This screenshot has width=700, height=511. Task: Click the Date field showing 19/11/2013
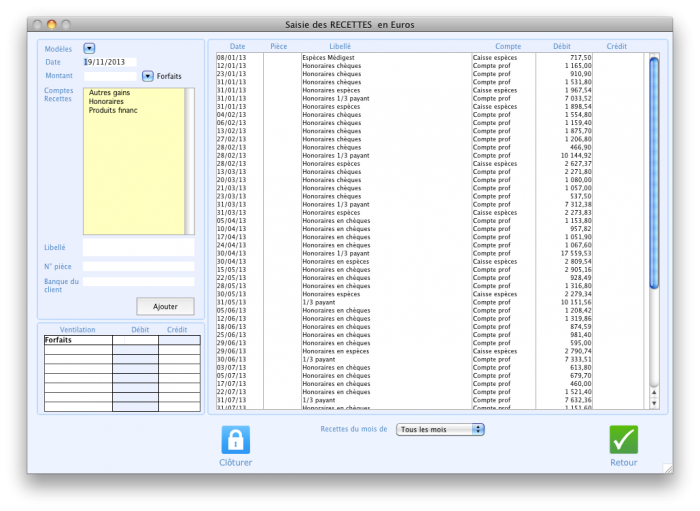(x=110, y=62)
